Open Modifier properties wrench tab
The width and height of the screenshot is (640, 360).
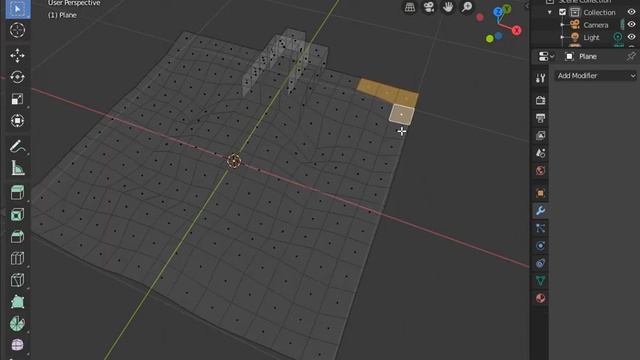540,211
